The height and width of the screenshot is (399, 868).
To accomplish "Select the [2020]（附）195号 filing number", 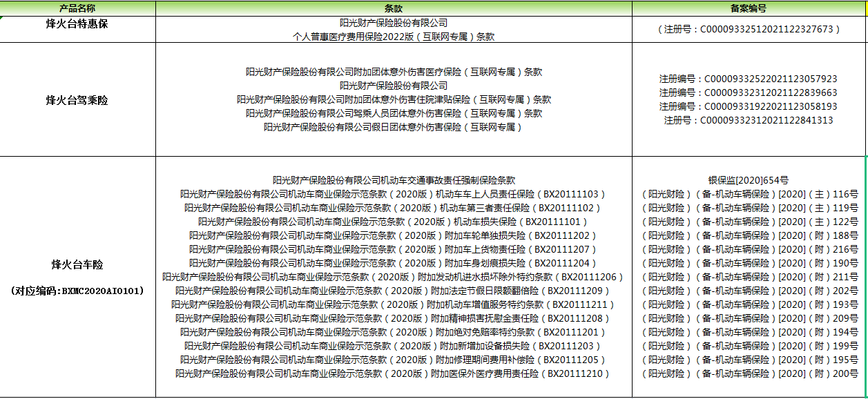I will [x=749, y=360].
